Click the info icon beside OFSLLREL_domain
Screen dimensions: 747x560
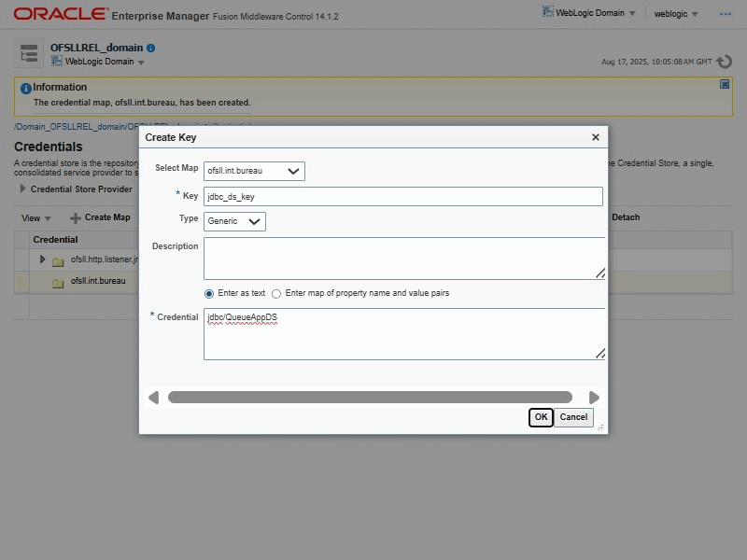point(151,49)
